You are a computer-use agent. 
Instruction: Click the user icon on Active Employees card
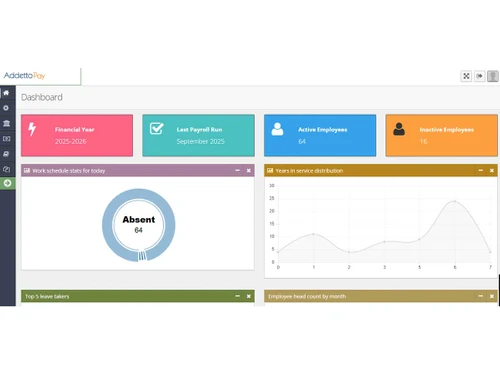(x=277, y=129)
